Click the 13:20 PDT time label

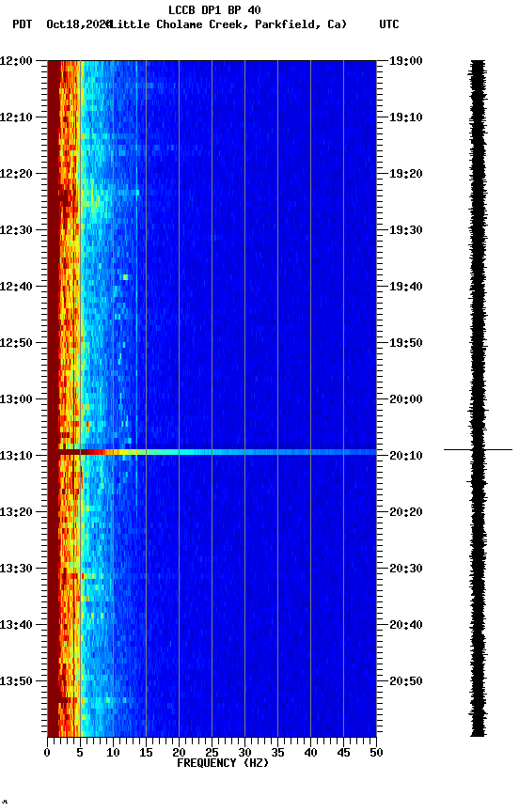(16, 513)
